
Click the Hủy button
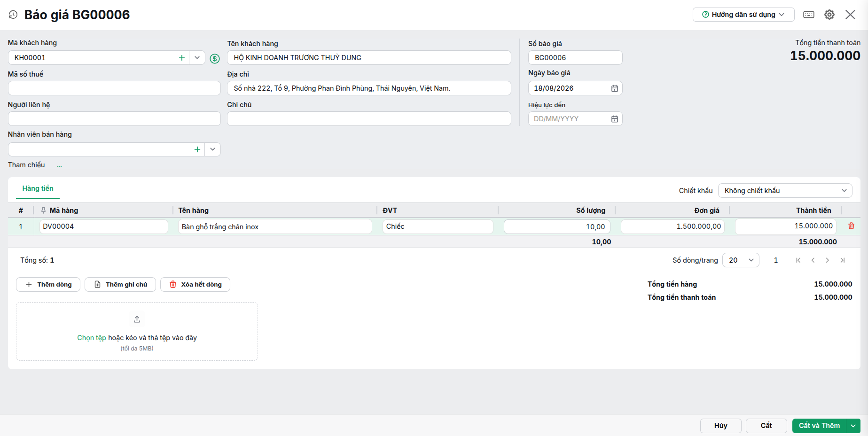pyautogui.click(x=721, y=426)
